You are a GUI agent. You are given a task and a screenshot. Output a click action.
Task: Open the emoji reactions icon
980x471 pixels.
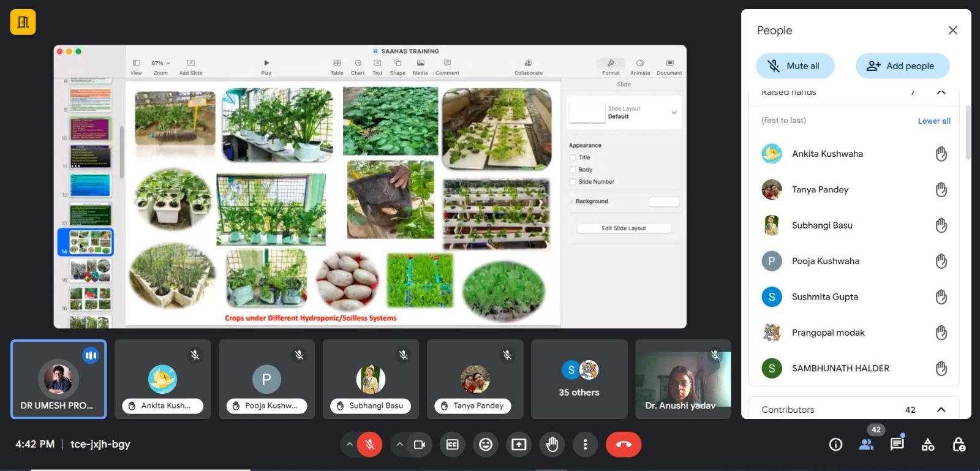[486, 445]
